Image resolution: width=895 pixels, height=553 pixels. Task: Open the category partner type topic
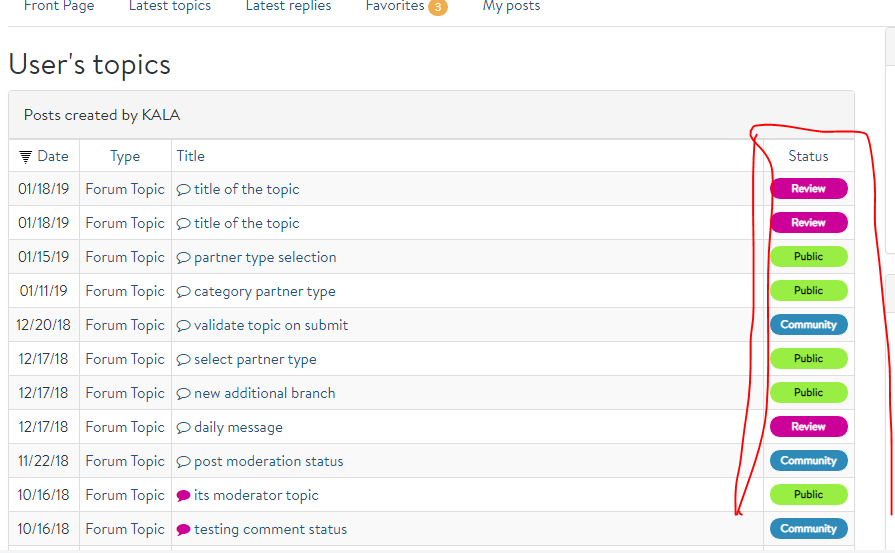coord(264,291)
